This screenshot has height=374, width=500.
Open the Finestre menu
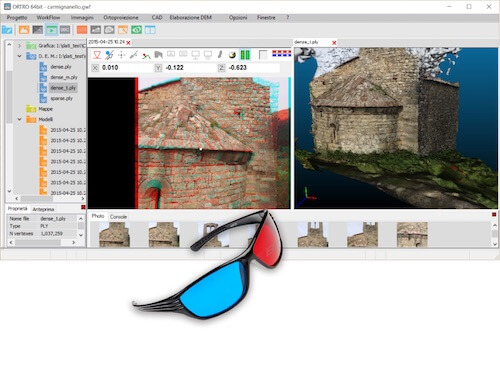click(x=266, y=18)
